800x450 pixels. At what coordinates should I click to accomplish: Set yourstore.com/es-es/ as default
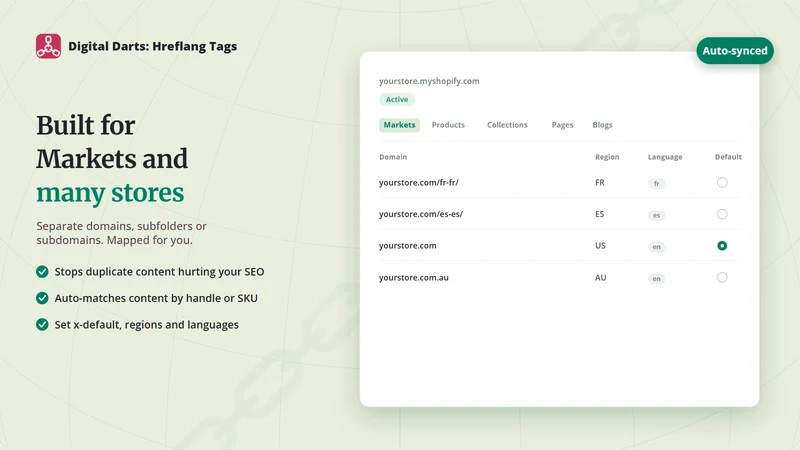point(722,214)
